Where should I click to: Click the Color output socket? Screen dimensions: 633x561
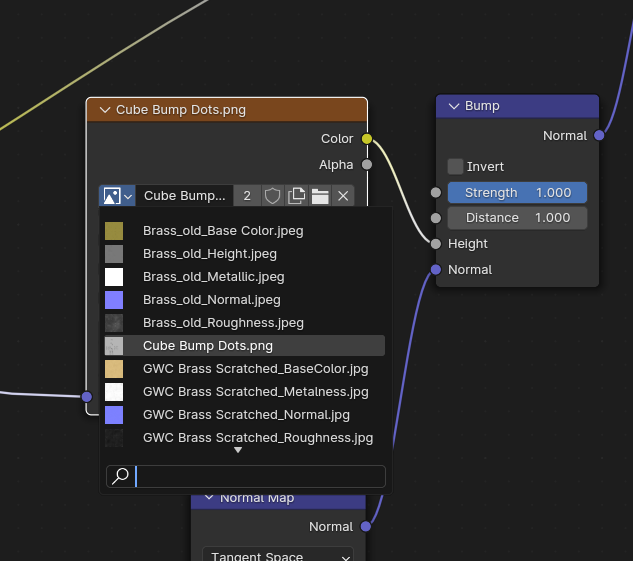367,139
